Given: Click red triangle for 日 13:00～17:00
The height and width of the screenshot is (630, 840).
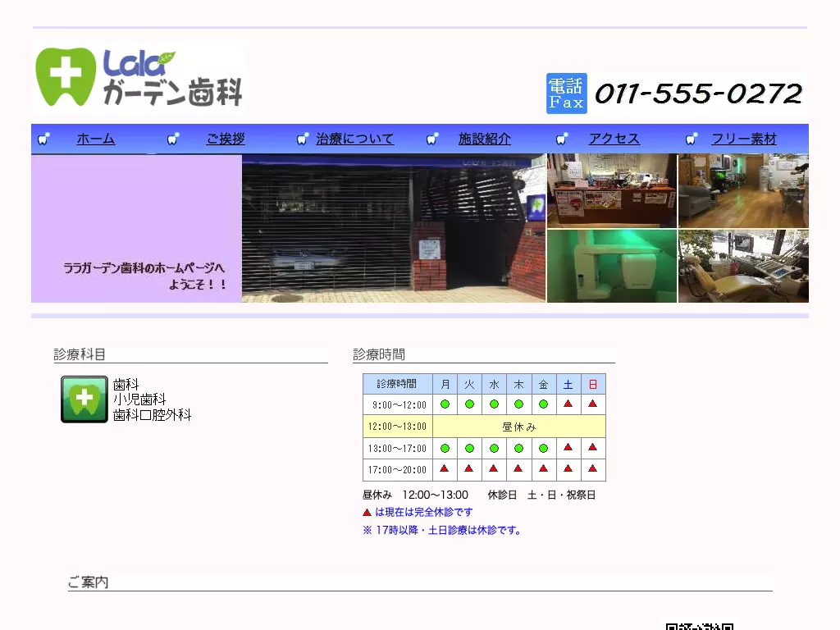Looking at the screenshot, I should (x=592, y=447).
